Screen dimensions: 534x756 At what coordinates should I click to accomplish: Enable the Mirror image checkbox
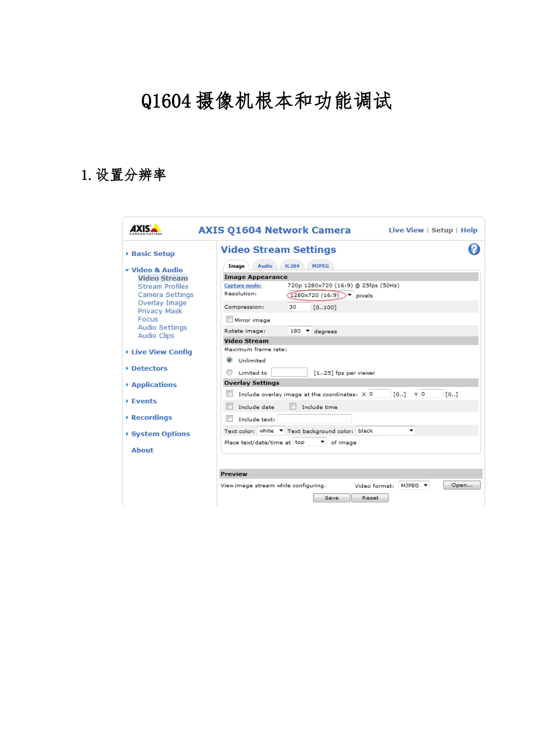click(x=229, y=319)
